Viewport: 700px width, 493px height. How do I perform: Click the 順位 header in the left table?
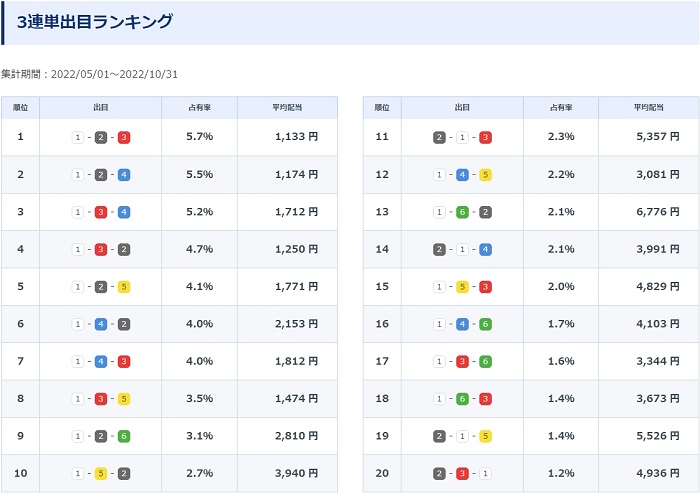(21, 107)
